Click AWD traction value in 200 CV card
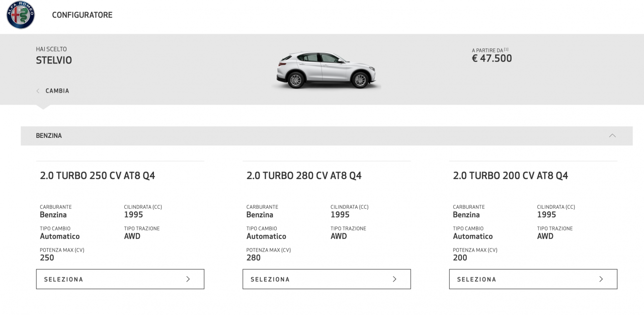Viewport: 644px width, 315px height. [545, 237]
